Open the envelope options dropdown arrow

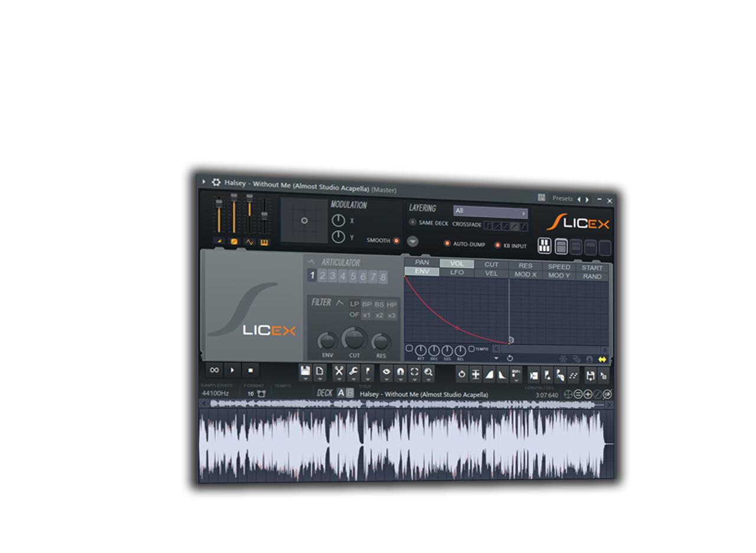pos(496,358)
